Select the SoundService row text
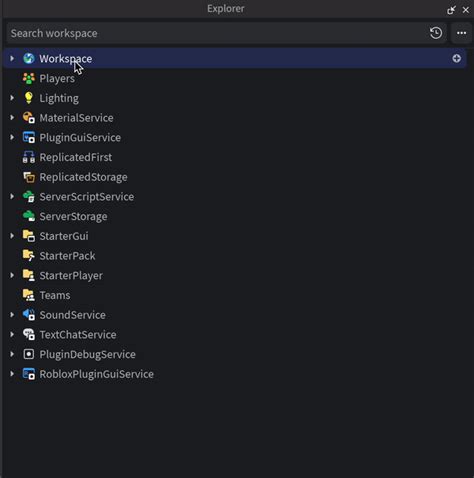The image size is (474, 478). pyautogui.click(x=72, y=315)
